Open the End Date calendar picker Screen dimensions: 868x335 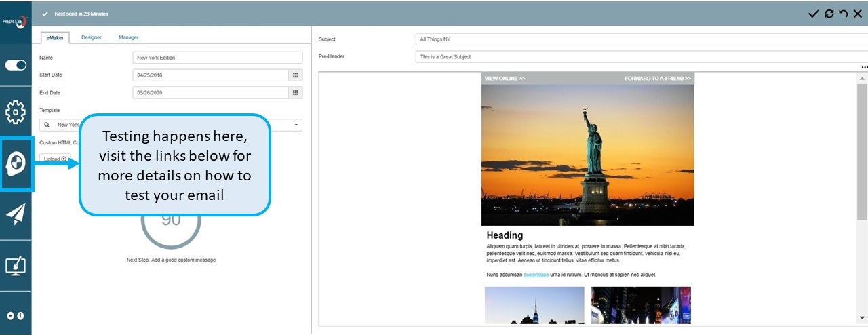295,93
